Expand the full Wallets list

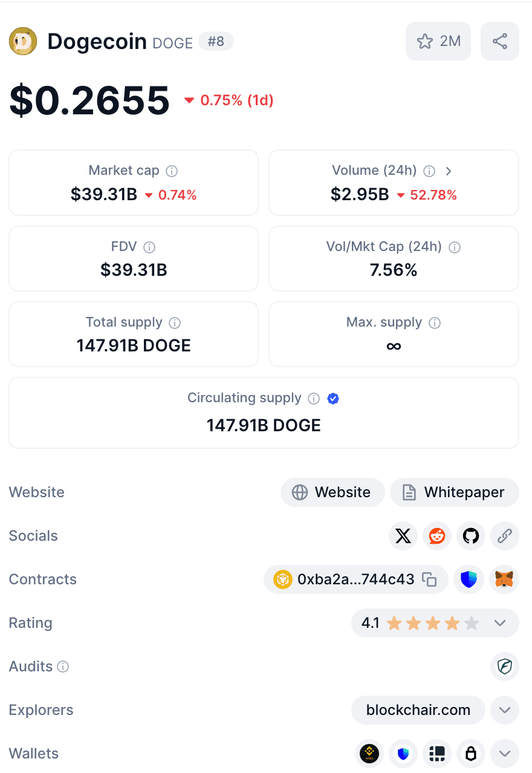(504, 753)
